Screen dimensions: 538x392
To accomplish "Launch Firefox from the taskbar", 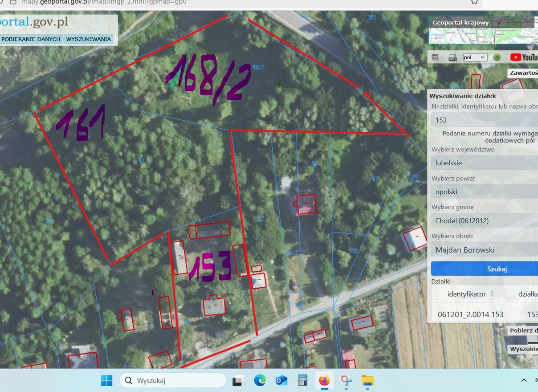I will [324, 380].
